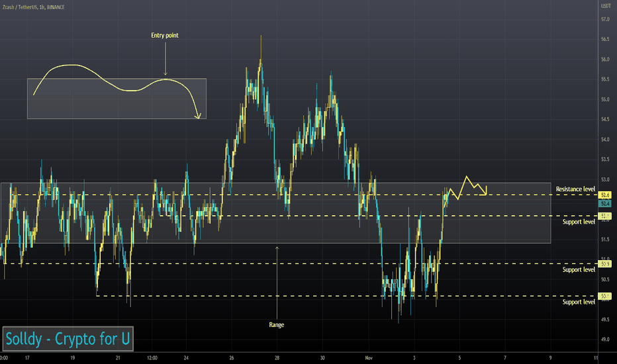
Task: Click the 49.0 value on price axis
Action: (605, 340)
